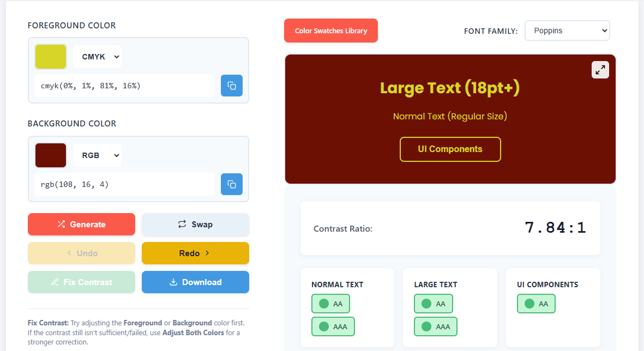644x351 pixels.
Task: Swap foreground and background colors
Action: (x=195, y=224)
